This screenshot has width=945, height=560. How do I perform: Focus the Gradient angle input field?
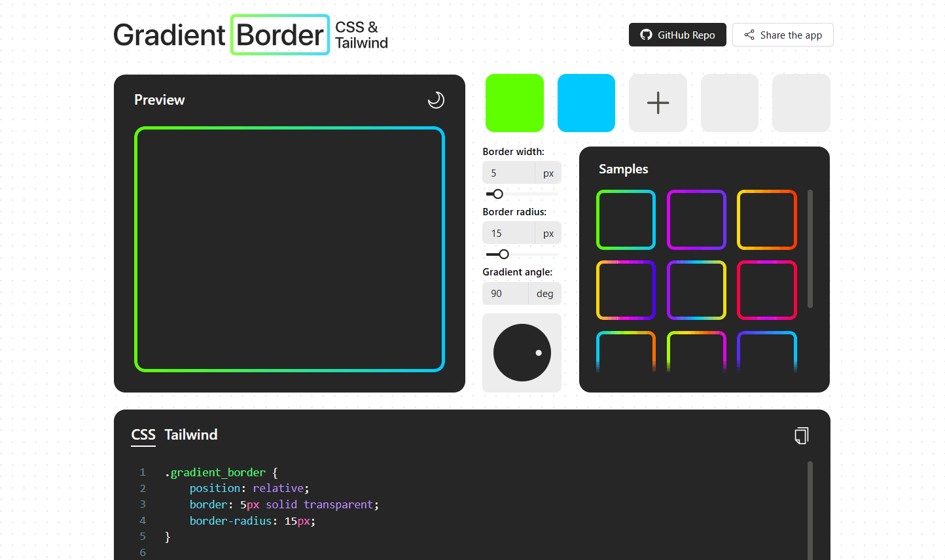point(505,294)
